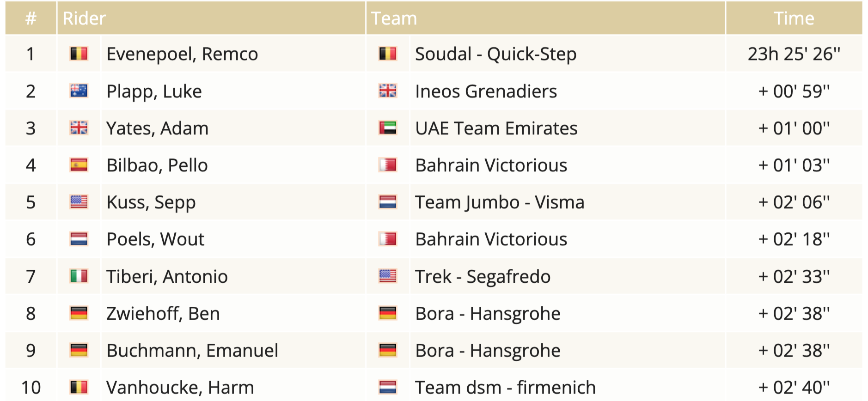Click the Belgian flag beside Evenepoel, Remco
This screenshot has width=868, height=401.
[x=79, y=54]
